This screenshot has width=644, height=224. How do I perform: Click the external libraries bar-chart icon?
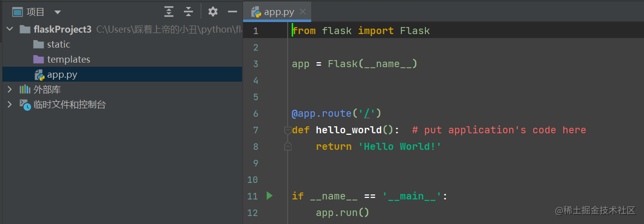tap(25, 90)
